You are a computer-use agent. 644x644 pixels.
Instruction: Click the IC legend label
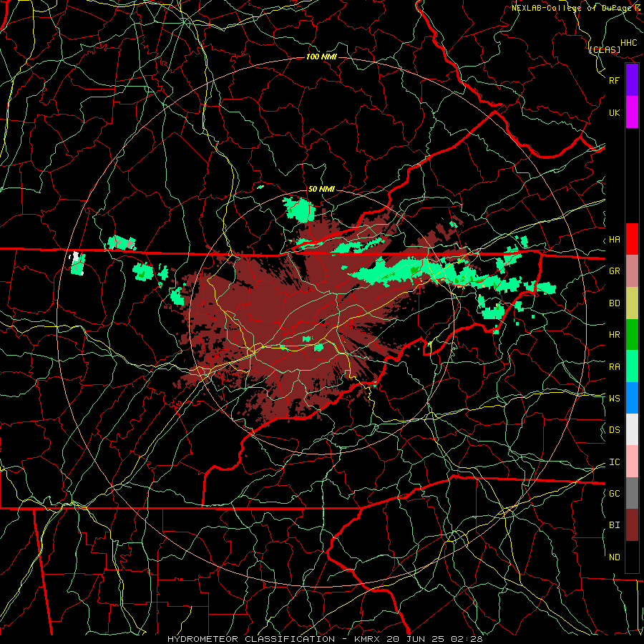(615, 462)
